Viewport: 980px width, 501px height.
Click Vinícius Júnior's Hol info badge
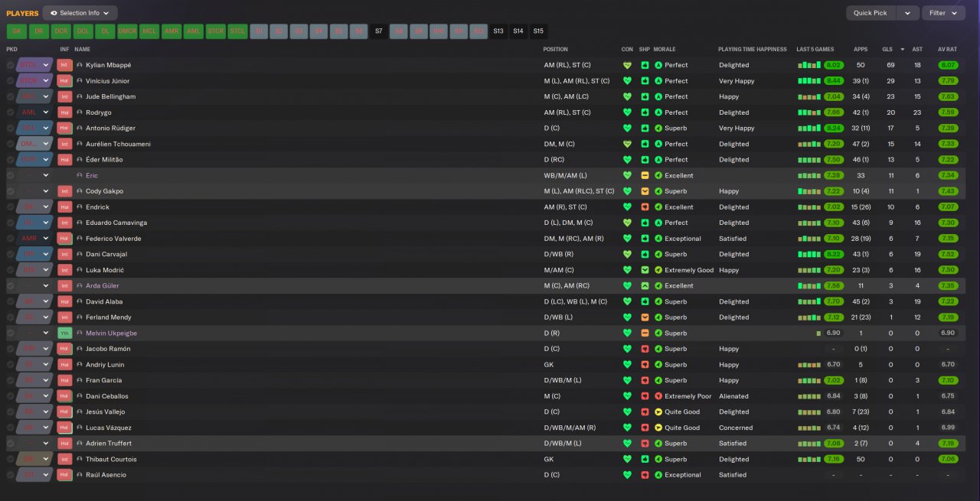tap(64, 81)
